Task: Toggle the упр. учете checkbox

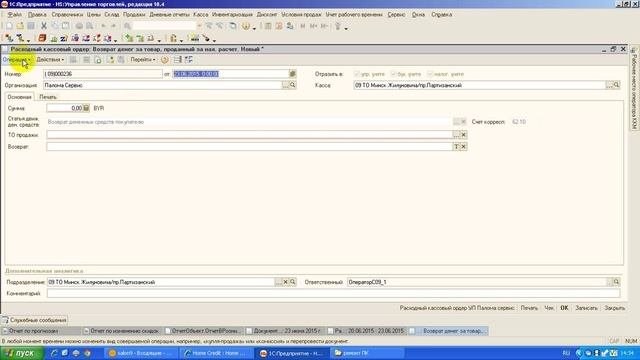Action: (357, 74)
